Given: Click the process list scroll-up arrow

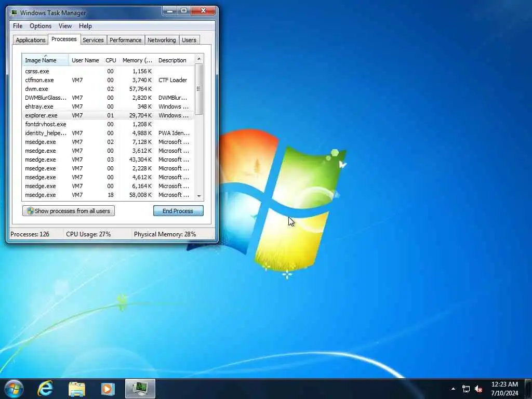Looking at the screenshot, I should (199, 59).
